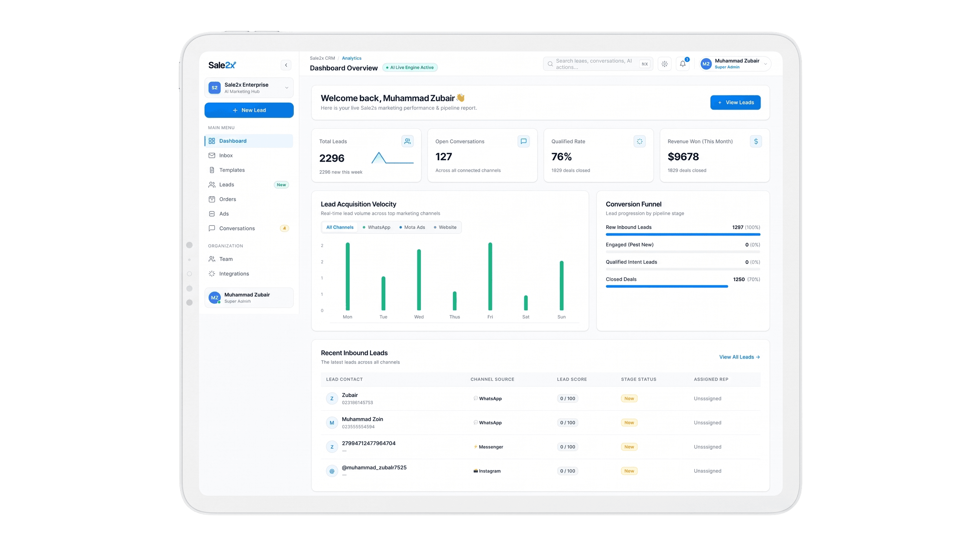Open settings via the gear icon
Screen dimensions: 980x547
click(664, 64)
